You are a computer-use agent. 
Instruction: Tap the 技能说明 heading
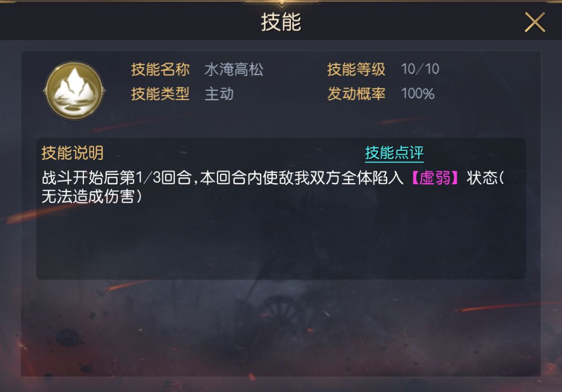(72, 153)
